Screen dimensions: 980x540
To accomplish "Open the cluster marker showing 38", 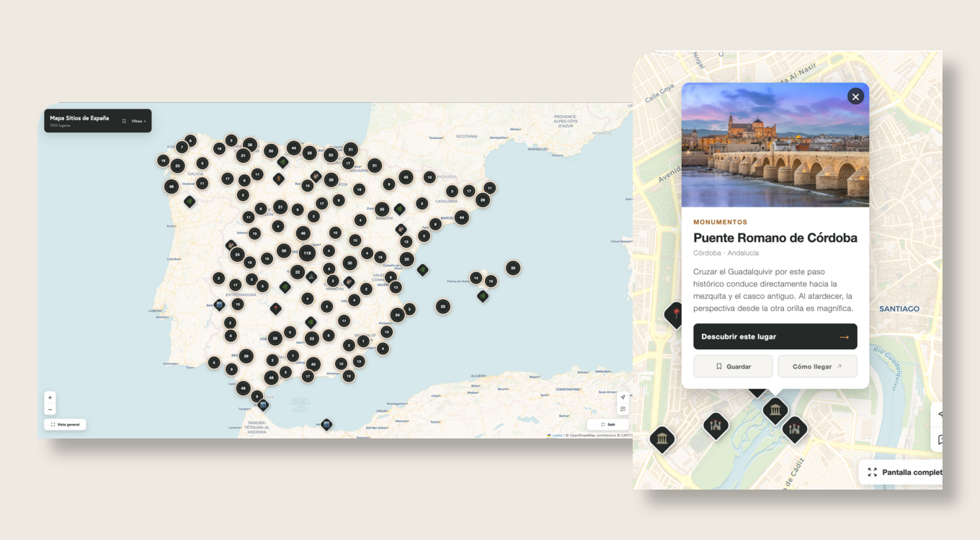I will click(284, 251).
